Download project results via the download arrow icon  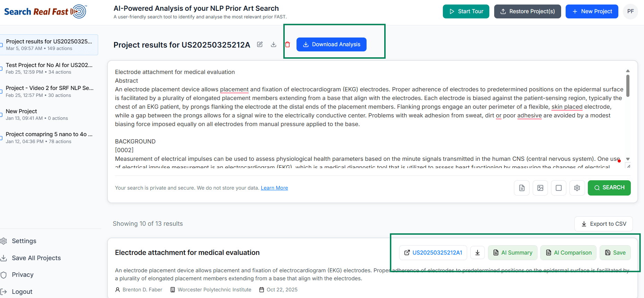tap(274, 44)
